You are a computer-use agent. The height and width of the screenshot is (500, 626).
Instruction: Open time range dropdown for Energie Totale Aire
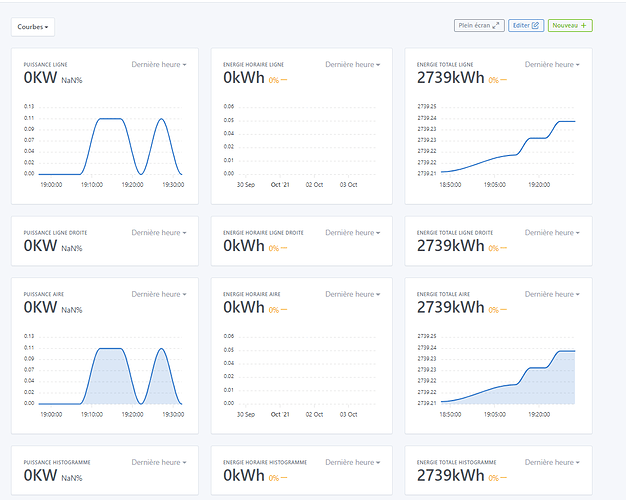(x=552, y=294)
